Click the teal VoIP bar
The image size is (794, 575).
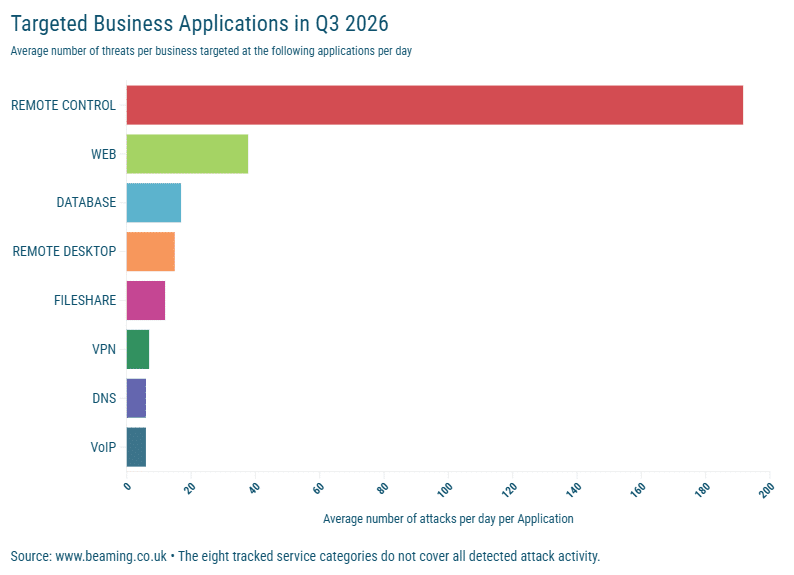click(136, 447)
